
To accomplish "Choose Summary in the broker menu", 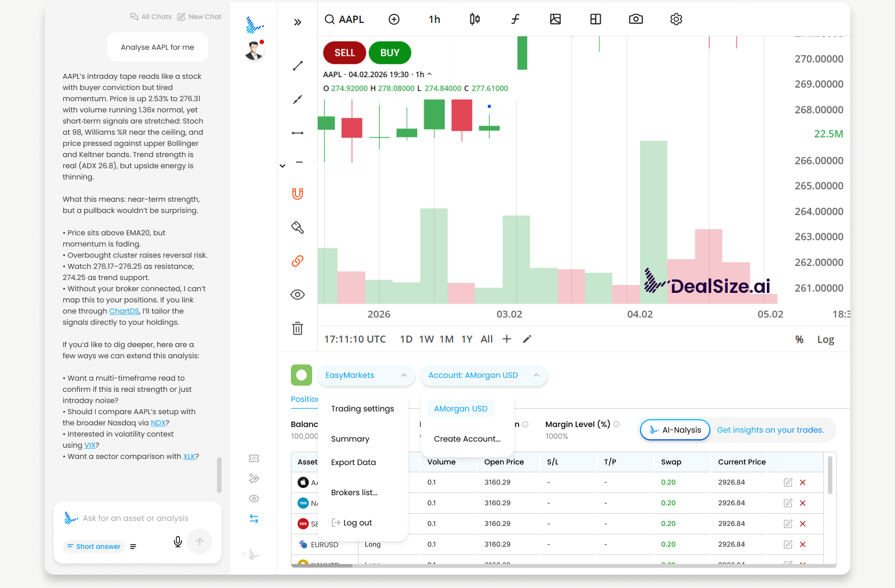I will 350,439.
